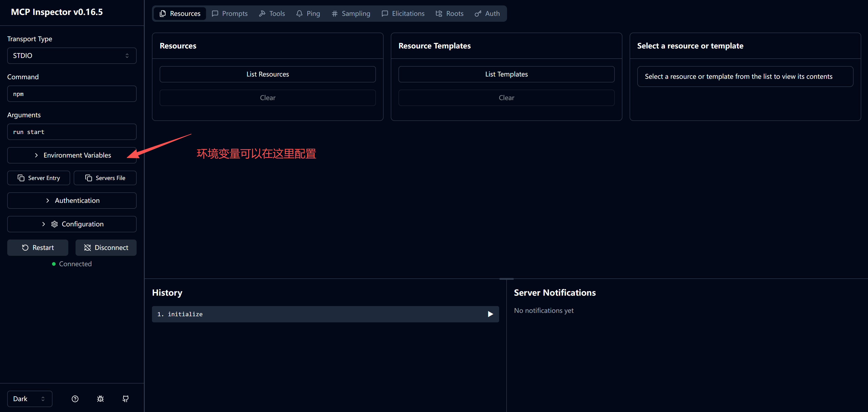This screenshot has width=868, height=412.
Task: Expand the Configuration section
Action: tap(71, 224)
